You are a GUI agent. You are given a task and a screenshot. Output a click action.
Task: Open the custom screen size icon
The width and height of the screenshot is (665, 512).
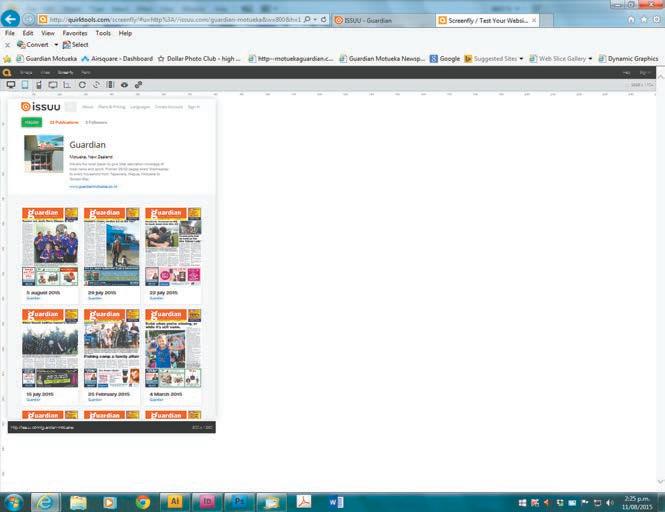pyautogui.click(x=67, y=85)
